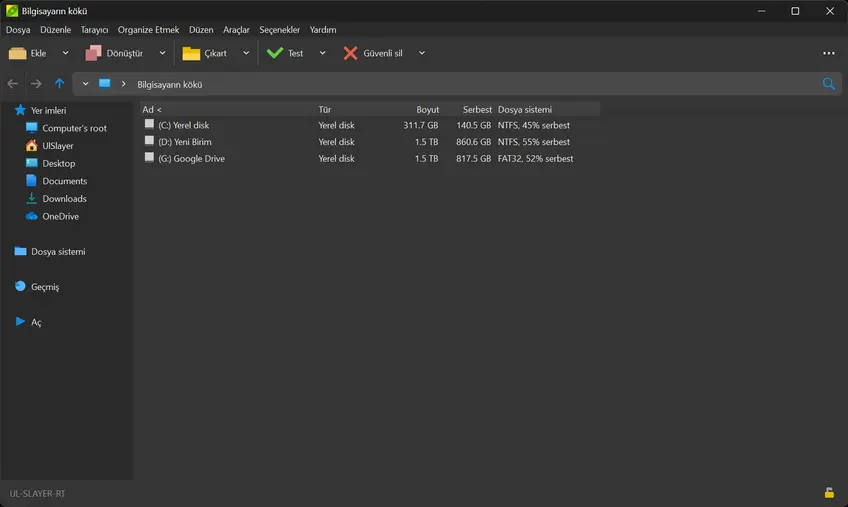Click the Çıkart (Extract) folder icon
This screenshot has width=848, height=507.
191,53
